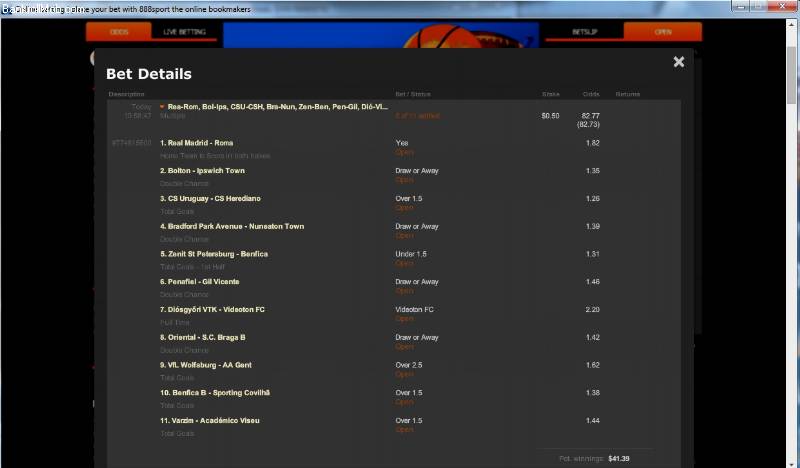
Task: Click the 1.42 odds value
Action: pos(592,337)
